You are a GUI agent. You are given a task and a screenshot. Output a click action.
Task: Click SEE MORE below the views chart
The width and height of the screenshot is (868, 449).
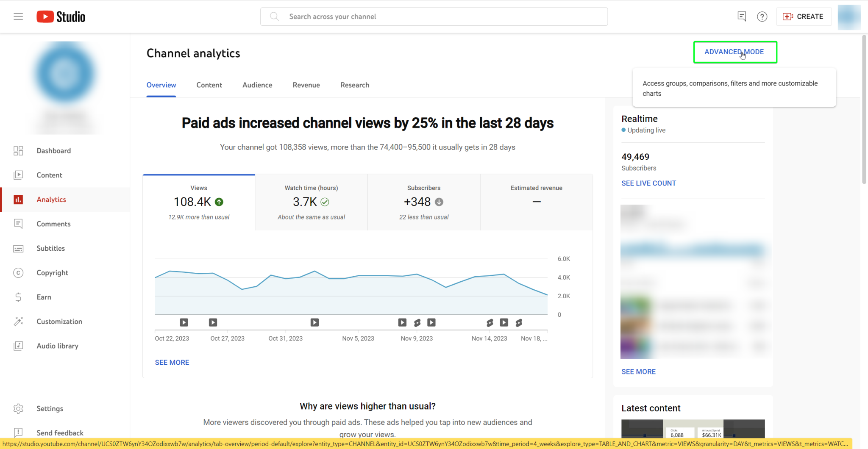pyautogui.click(x=172, y=362)
